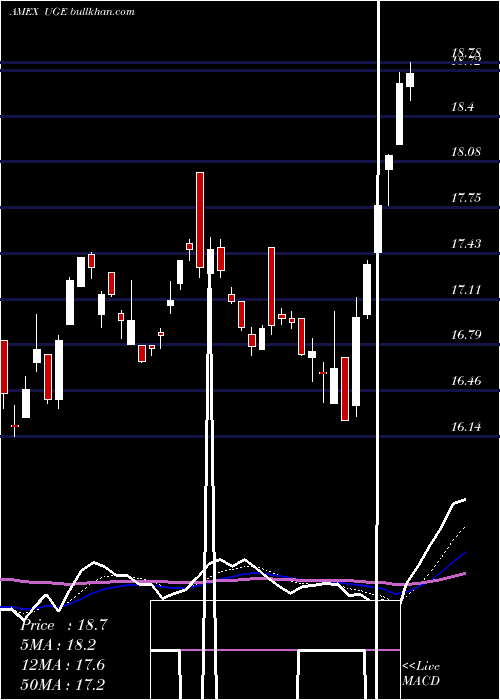This screenshot has width=500, height=700.
Task: Click the AMEX UGE bullkhan.com chart title
Action: click(72, 12)
